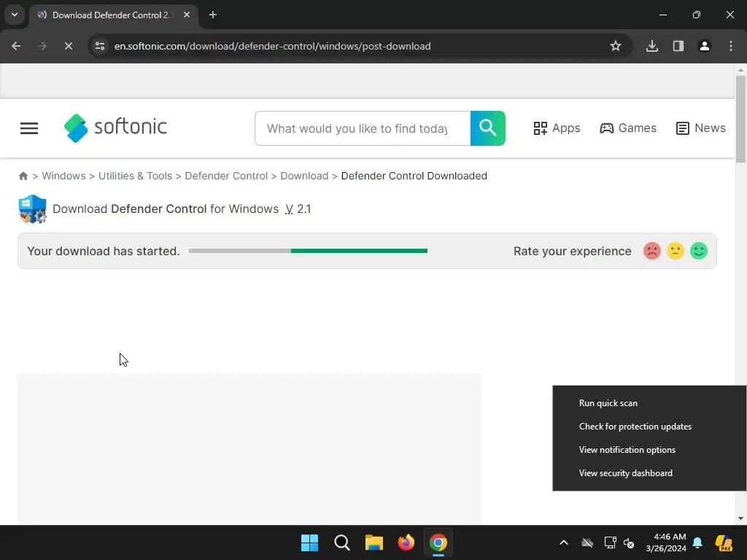
Task: Go back to previous page
Action: tap(16, 46)
